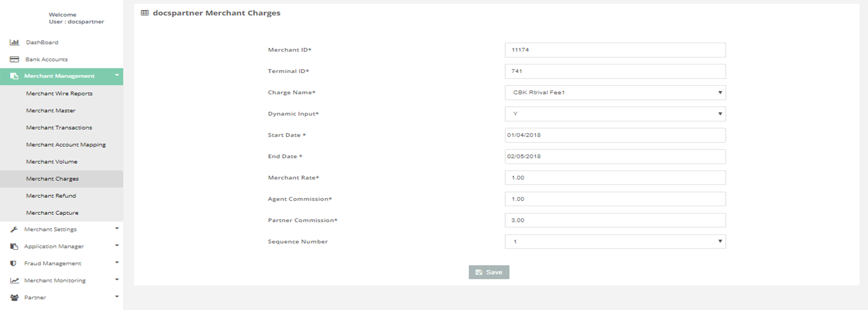Image resolution: width=868 pixels, height=310 pixels.
Task: Click the Merchant Management sidebar icon
Action: point(14,76)
